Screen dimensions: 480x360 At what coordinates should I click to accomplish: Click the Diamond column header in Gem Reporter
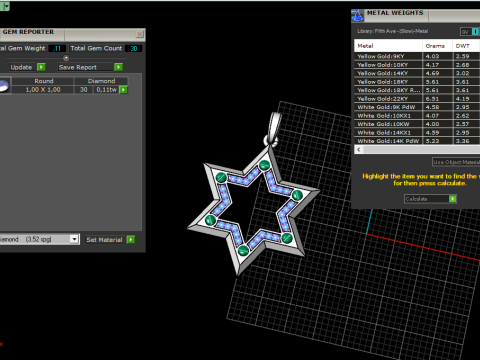pyautogui.click(x=101, y=81)
